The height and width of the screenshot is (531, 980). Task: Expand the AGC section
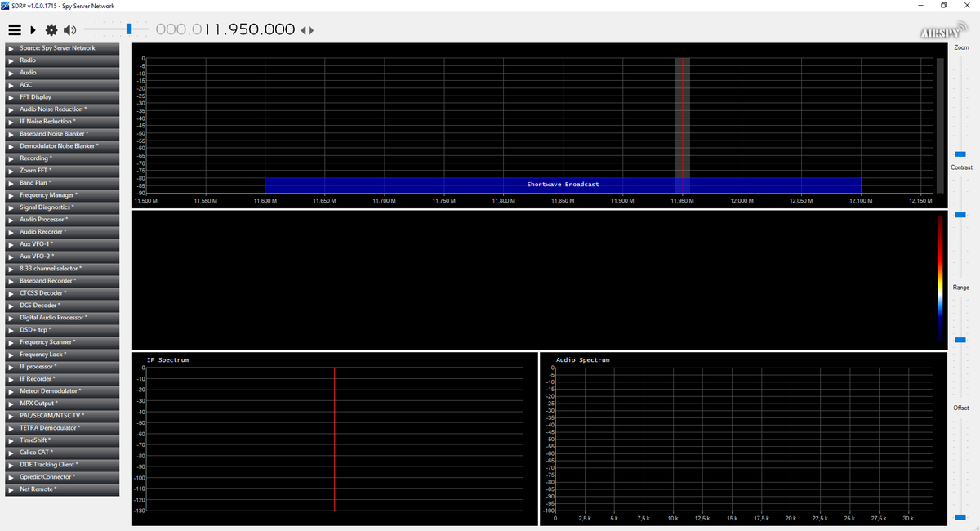click(61, 84)
